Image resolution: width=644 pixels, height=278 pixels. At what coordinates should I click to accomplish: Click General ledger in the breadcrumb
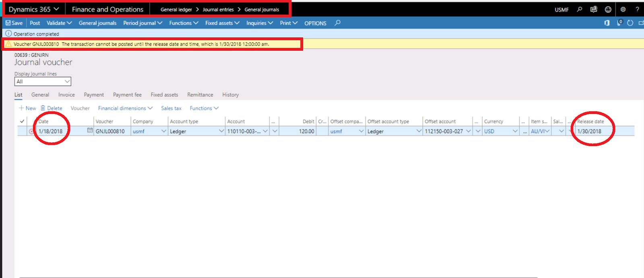176,10
